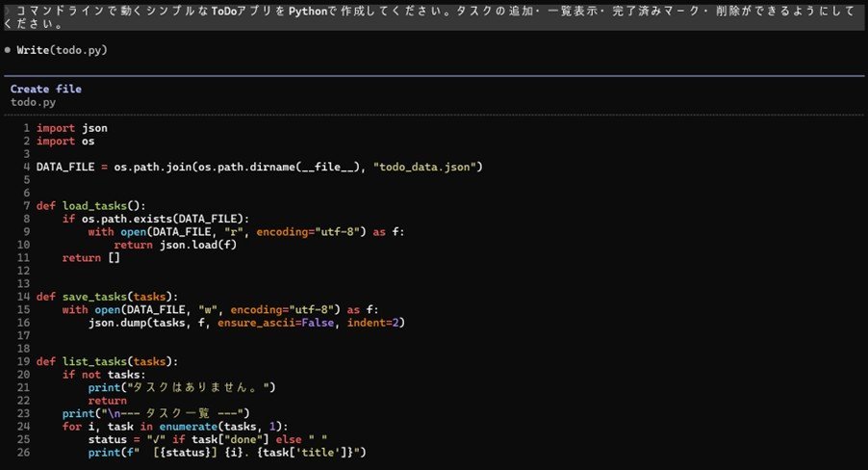Viewport: 868px width, 470px height.
Task: Click the 'Create file' heading
Action: (46, 89)
